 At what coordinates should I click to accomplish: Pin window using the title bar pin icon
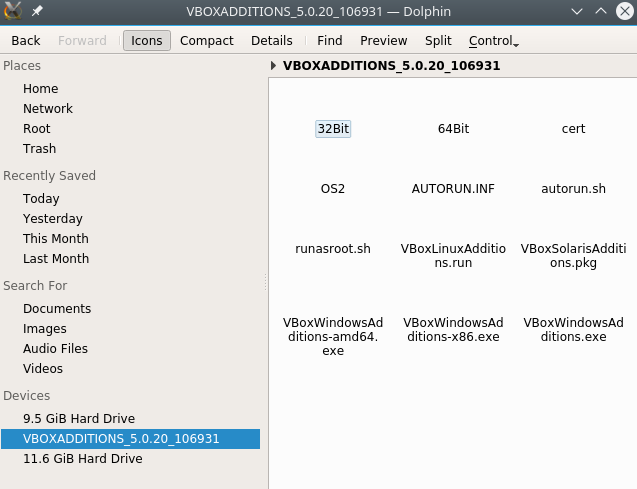click(x=38, y=11)
